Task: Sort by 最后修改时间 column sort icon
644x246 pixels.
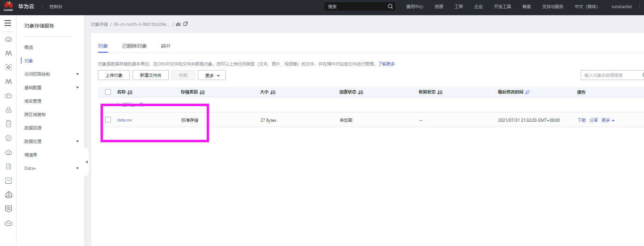Action: tap(528, 92)
